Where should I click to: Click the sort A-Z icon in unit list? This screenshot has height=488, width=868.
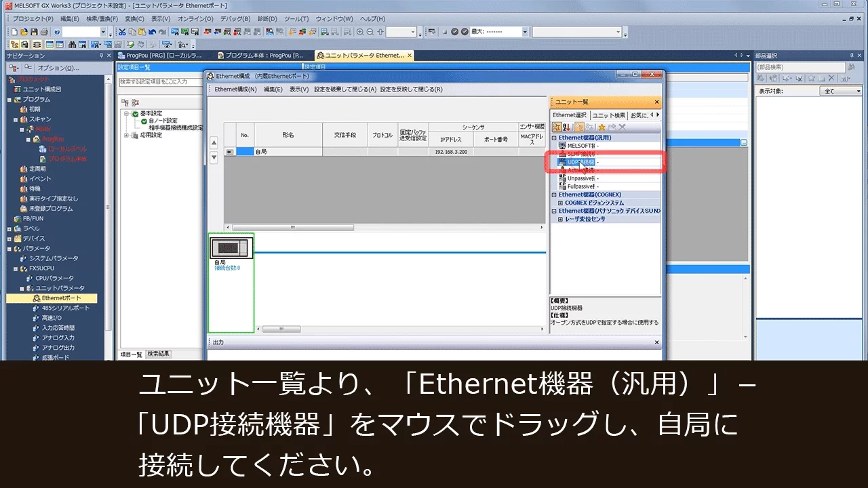567,127
